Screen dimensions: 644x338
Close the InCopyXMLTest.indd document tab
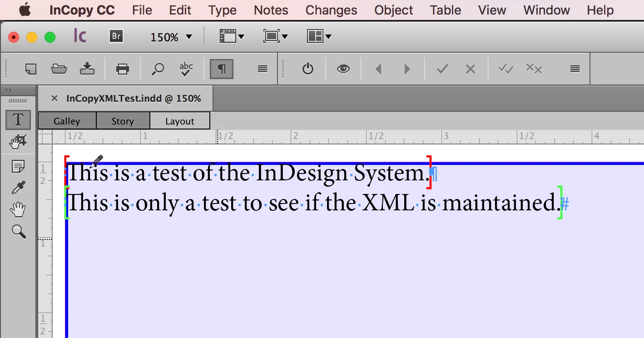54,98
